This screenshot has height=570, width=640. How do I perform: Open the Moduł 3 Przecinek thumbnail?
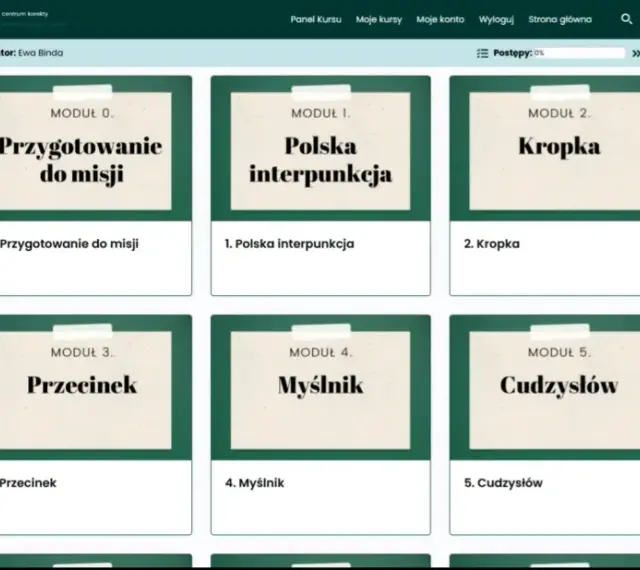click(95, 387)
